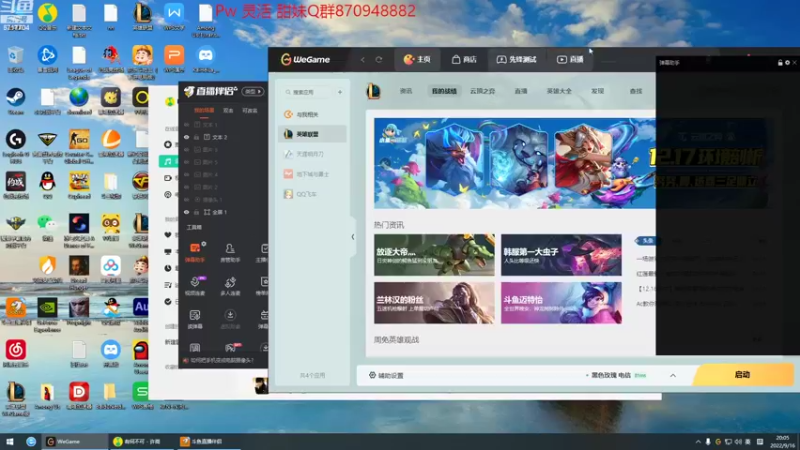800x450 pixels.
Task: Toggle visibility of 图片 2 layer
Action: click(x=187, y=187)
